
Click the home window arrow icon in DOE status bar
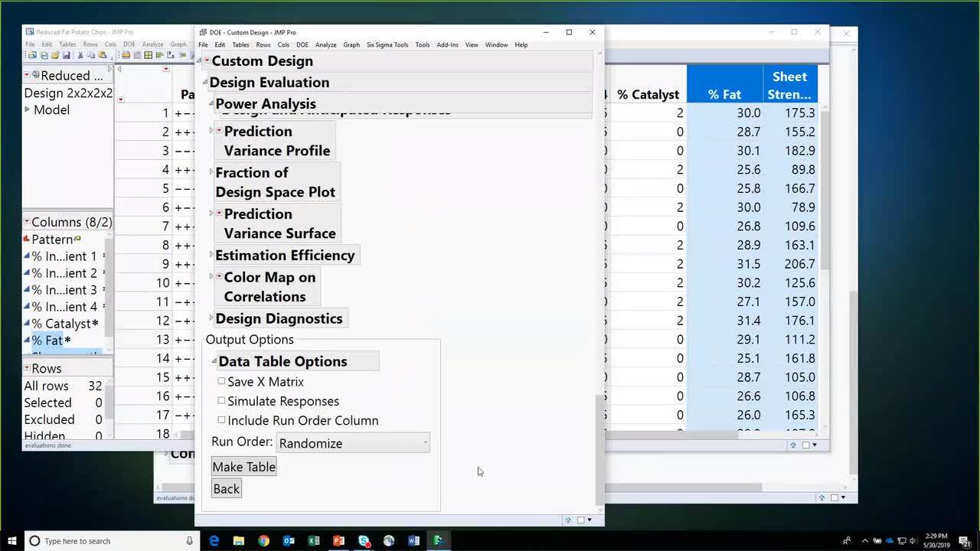click(x=568, y=520)
